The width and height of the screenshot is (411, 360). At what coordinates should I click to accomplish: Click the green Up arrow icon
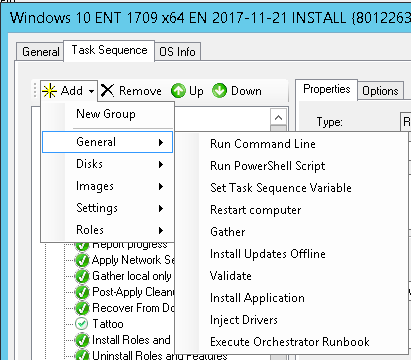pos(178,91)
